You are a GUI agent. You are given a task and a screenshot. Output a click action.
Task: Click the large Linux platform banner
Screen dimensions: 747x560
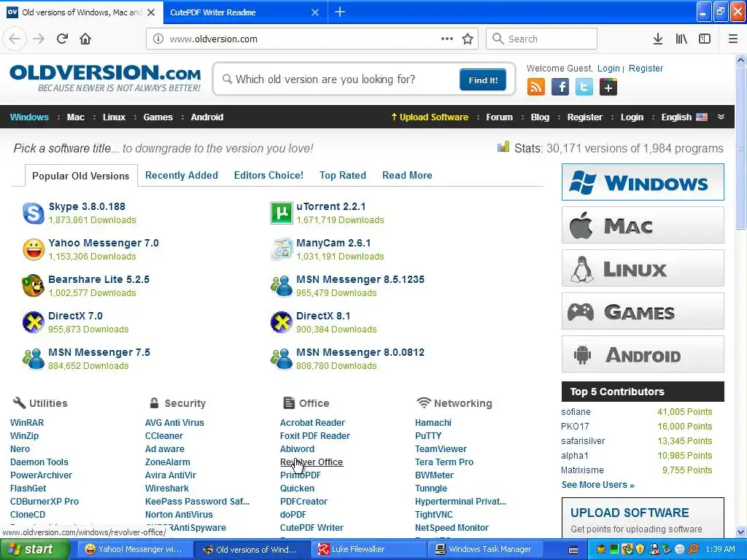pyautogui.click(x=643, y=268)
